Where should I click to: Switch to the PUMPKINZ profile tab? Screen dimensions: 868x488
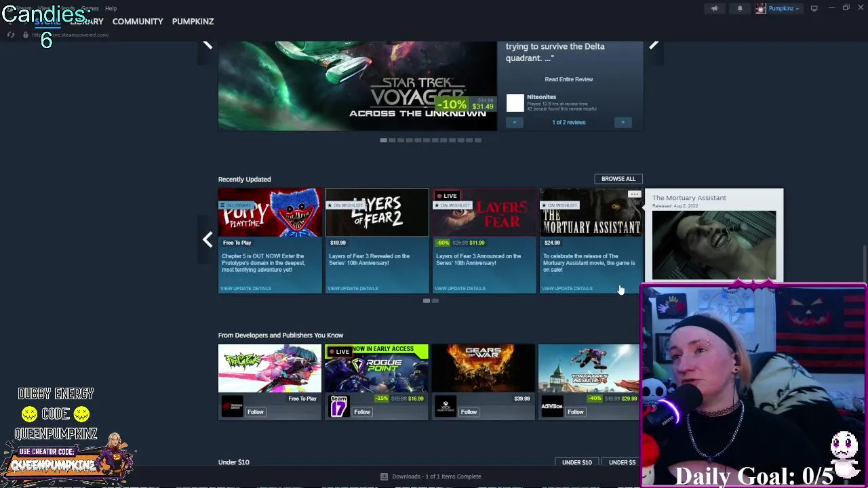(x=193, y=21)
